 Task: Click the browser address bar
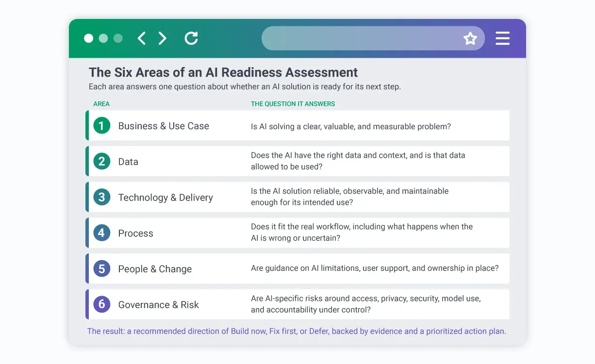tap(373, 38)
